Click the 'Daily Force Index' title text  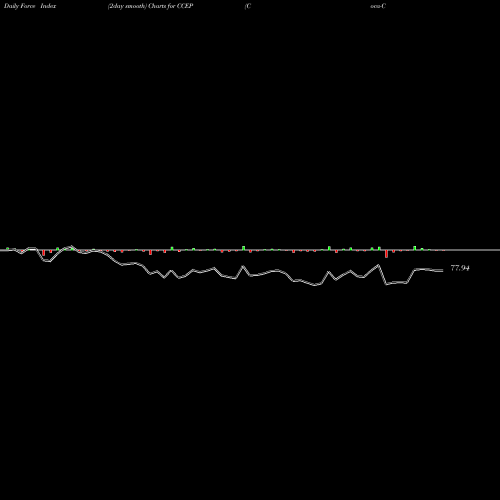30,6
